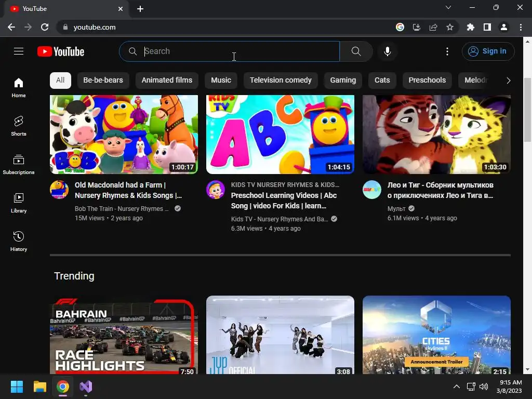Open the Мульт channel name link
The image size is (532, 399).
pos(396,209)
